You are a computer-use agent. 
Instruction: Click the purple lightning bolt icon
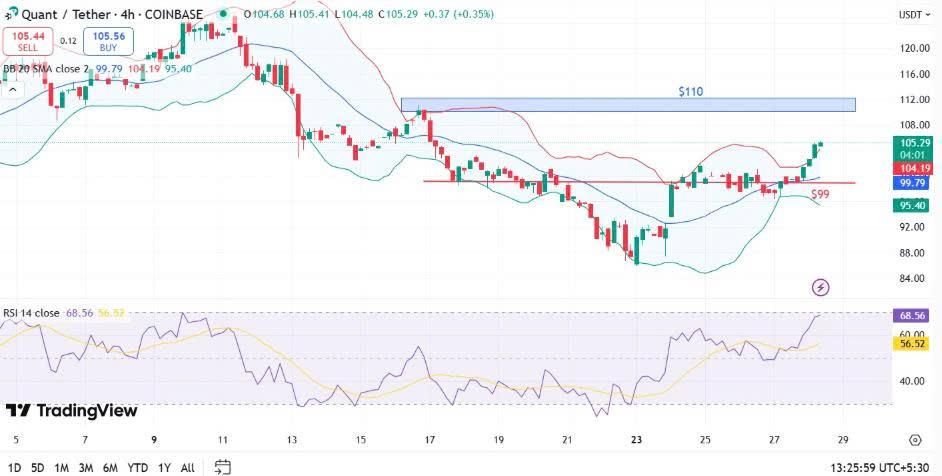click(821, 288)
